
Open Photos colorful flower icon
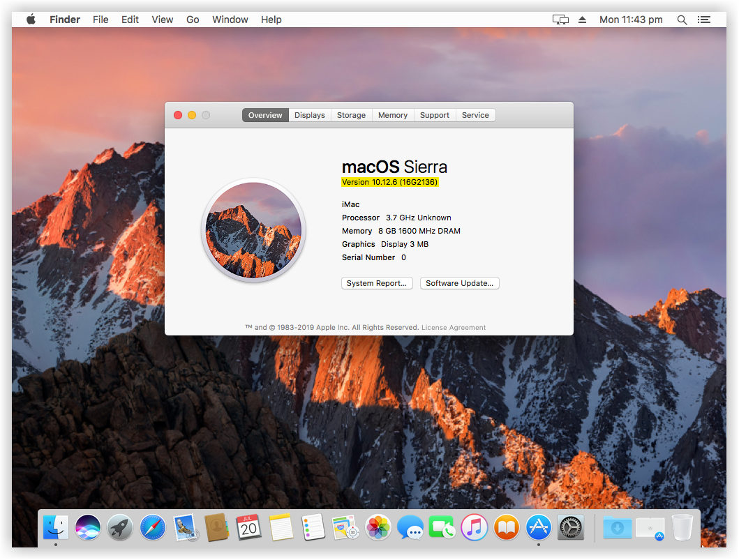(x=378, y=527)
